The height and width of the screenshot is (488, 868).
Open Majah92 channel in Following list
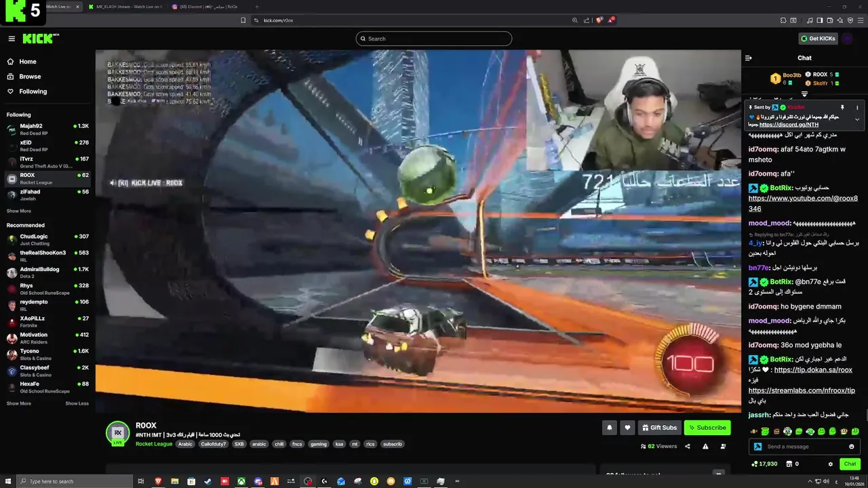click(47, 129)
